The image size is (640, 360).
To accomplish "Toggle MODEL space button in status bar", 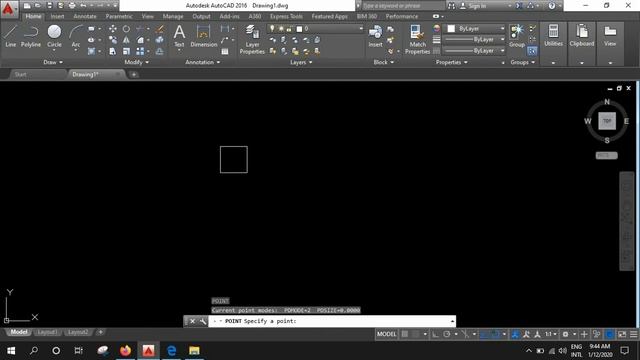I will click(x=386, y=334).
